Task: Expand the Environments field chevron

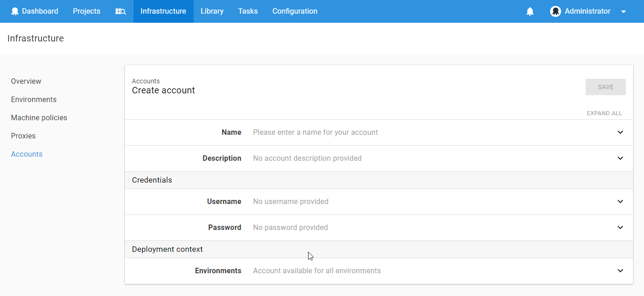Action: point(620,271)
